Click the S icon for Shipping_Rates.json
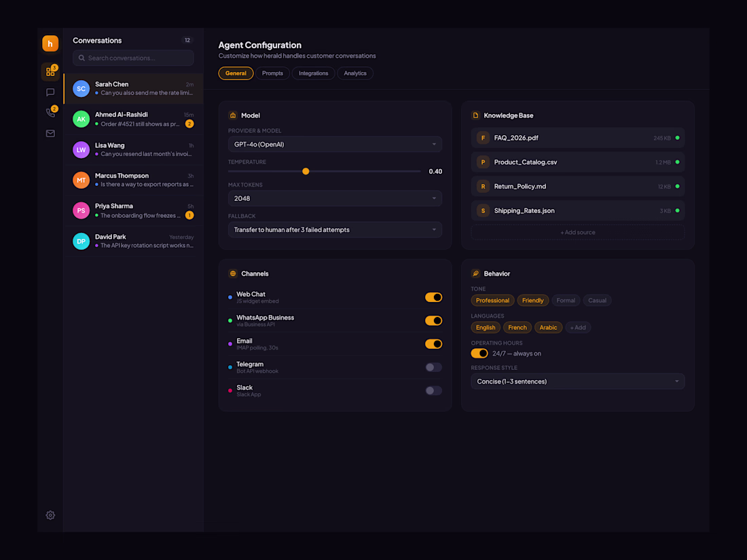The height and width of the screenshot is (560, 747). tap(483, 211)
